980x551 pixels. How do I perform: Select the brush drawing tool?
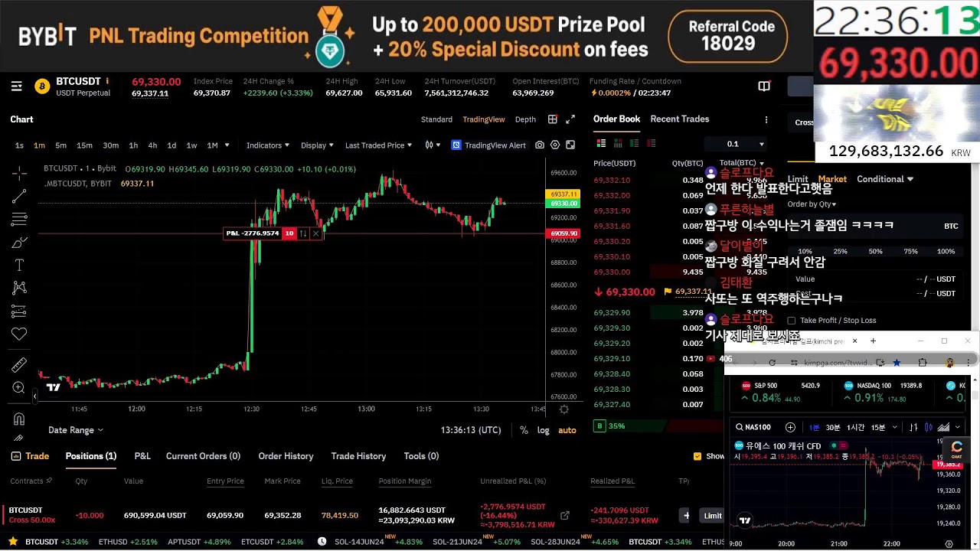19,243
